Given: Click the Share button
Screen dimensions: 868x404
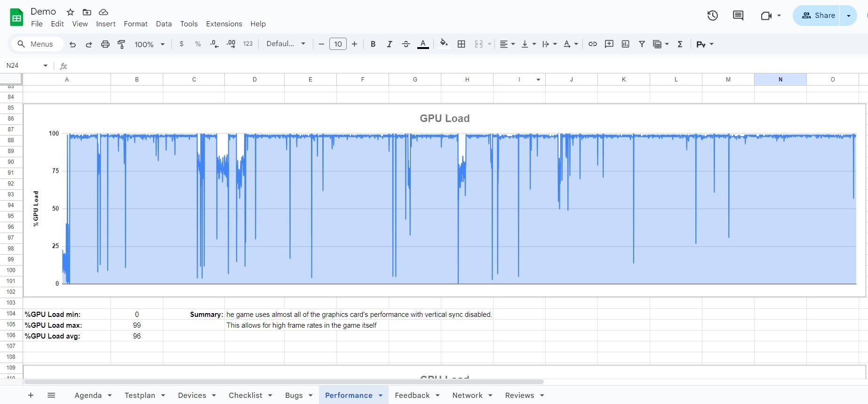Looking at the screenshot, I should point(818,16).
